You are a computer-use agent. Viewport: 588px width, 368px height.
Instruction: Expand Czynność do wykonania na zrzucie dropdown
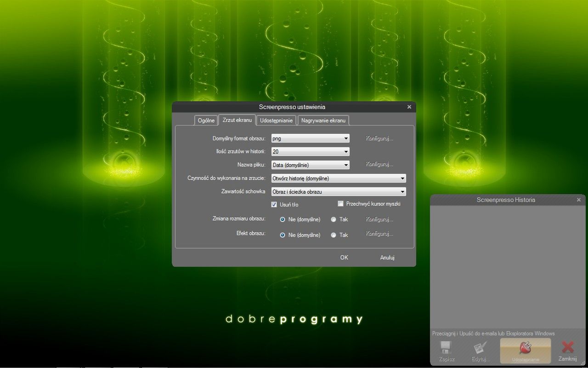pos(339,178)
